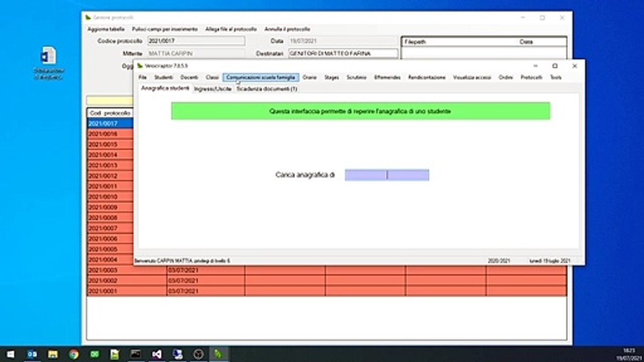Screen dimensions: 644x362
Task: Click Aggiorna tabella in Gestione protocolli
Action: click(106, 29)
